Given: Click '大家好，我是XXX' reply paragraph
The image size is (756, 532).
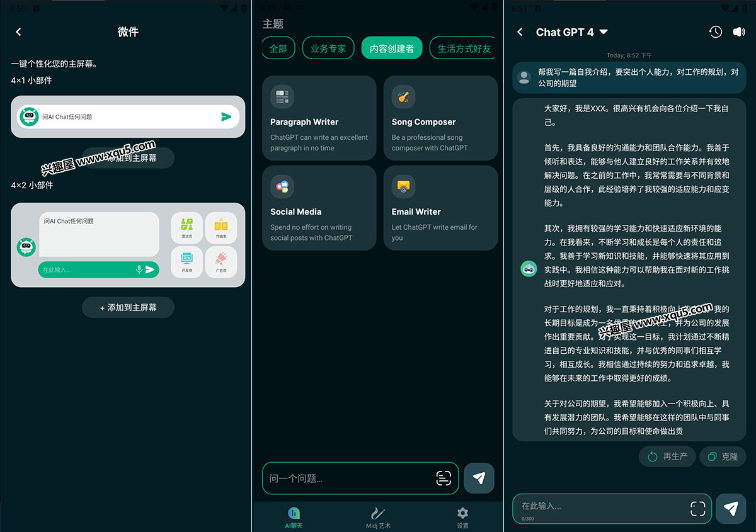Looking at the screenshot, I should click(636, 115).
